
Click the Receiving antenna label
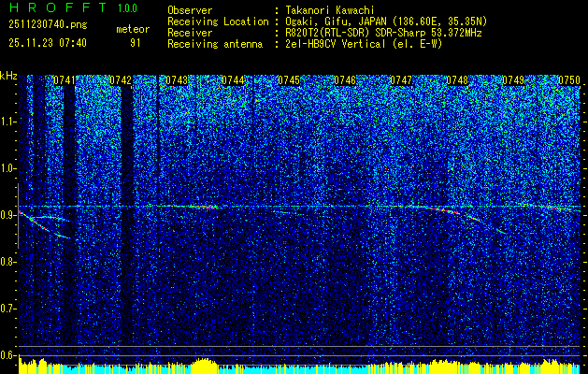coord(215,44)
